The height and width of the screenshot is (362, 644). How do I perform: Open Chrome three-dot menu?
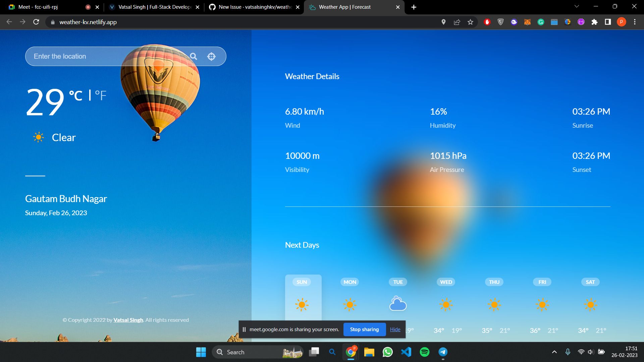pos(635,22)
